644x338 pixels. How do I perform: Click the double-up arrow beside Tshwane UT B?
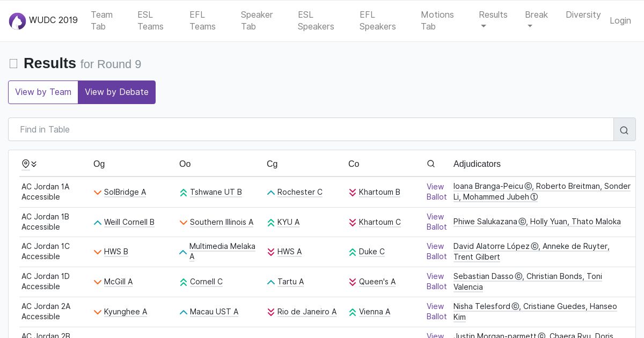pyautogui.click(x=184, y=193)
